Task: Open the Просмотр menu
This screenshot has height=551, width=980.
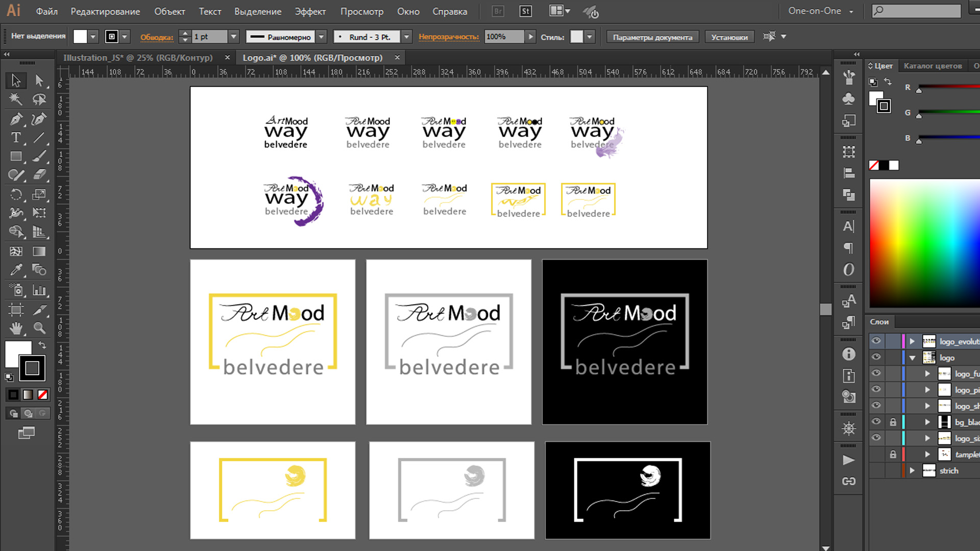Action: [362, 11]
